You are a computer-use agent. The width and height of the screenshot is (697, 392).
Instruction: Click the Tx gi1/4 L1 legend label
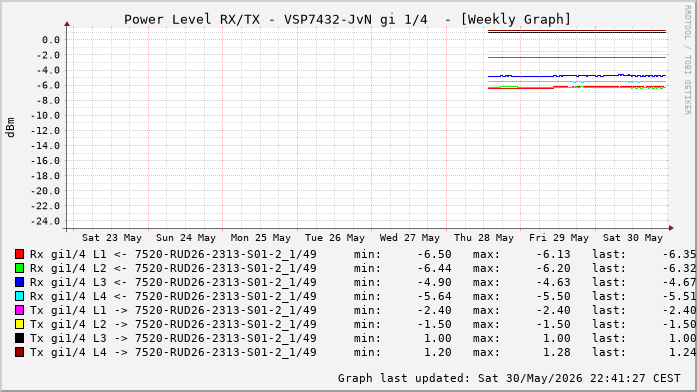pos(173,310)
